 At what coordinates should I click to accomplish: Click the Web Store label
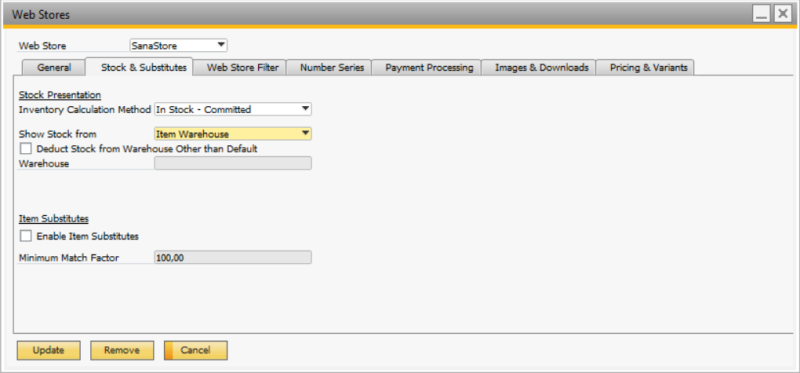[x=42, y=46]
